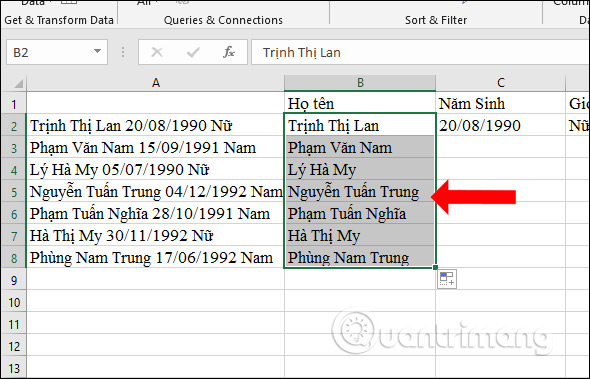Select column B header

[360, 83]
